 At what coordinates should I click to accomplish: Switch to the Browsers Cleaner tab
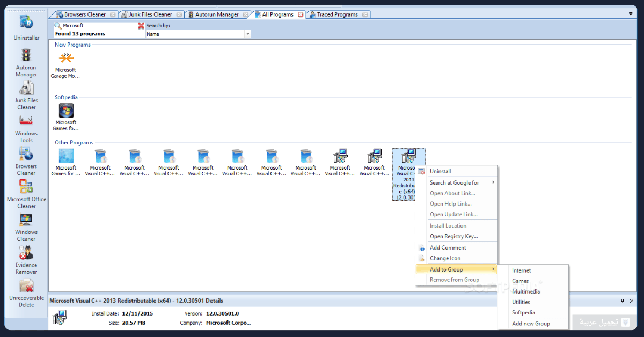(x=85, y=14)
